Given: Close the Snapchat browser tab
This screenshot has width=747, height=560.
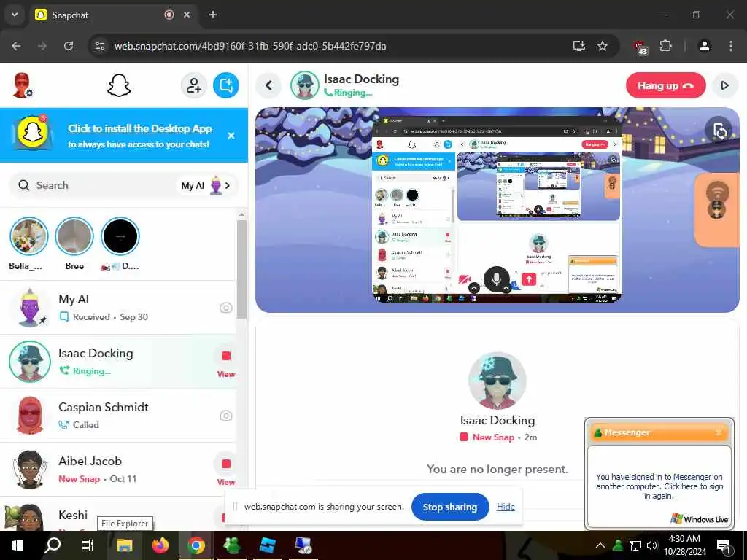Looking at the screenshot, I should coord(187,15).
